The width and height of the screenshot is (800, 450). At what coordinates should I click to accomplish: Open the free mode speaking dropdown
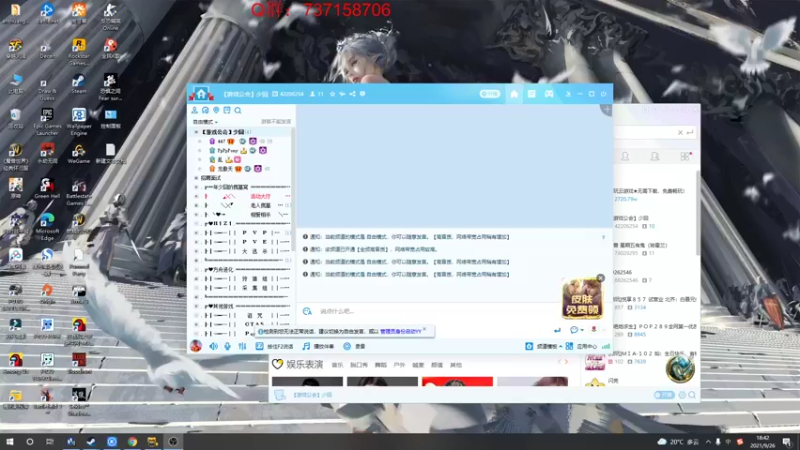click(x=205, y=122)
